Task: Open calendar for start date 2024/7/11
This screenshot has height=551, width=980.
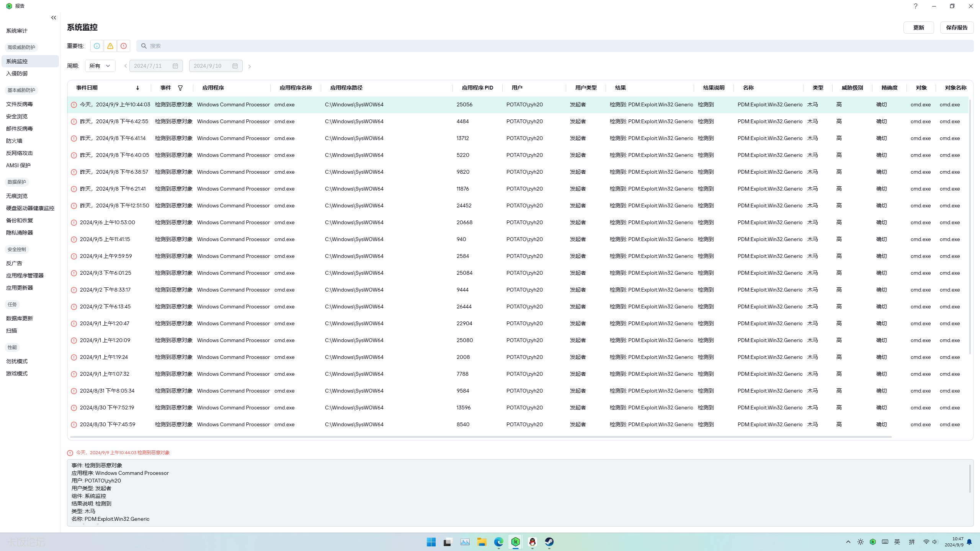Action: tap(175, 66)
